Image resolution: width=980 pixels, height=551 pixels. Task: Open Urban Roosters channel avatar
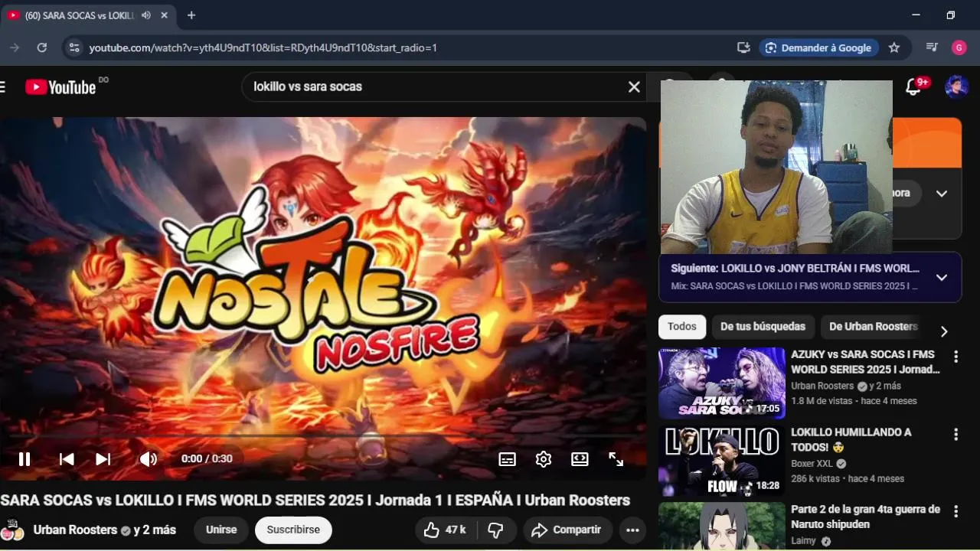click(11, 530)
